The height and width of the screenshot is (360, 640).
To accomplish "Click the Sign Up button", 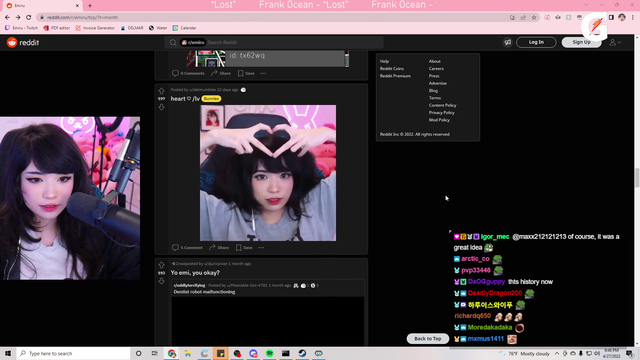I will point(581,42).
